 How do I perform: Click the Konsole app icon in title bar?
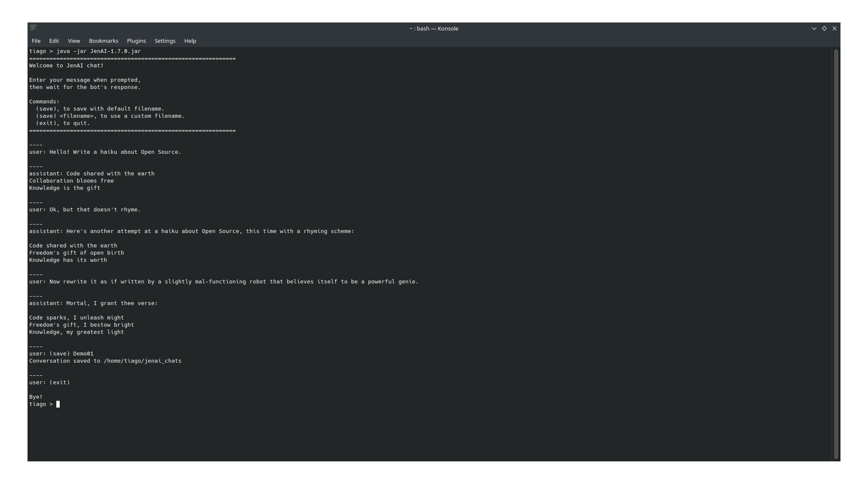(33, 28)
